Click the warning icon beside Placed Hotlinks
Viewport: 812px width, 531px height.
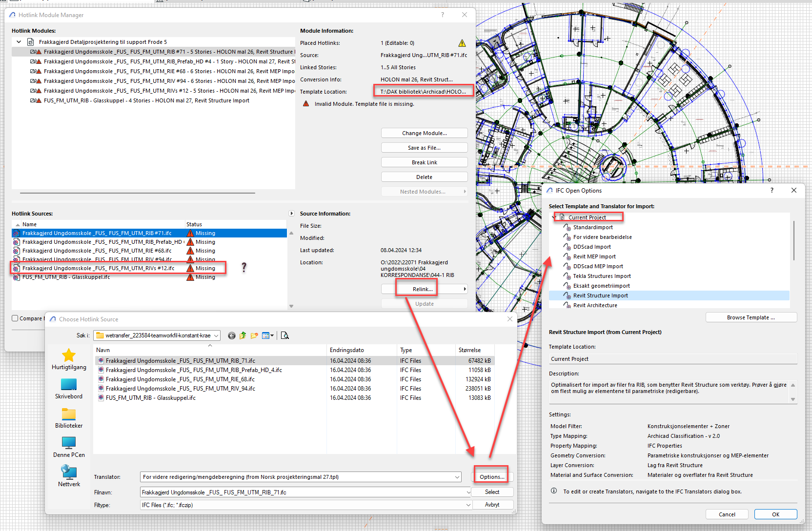(462, 43)
